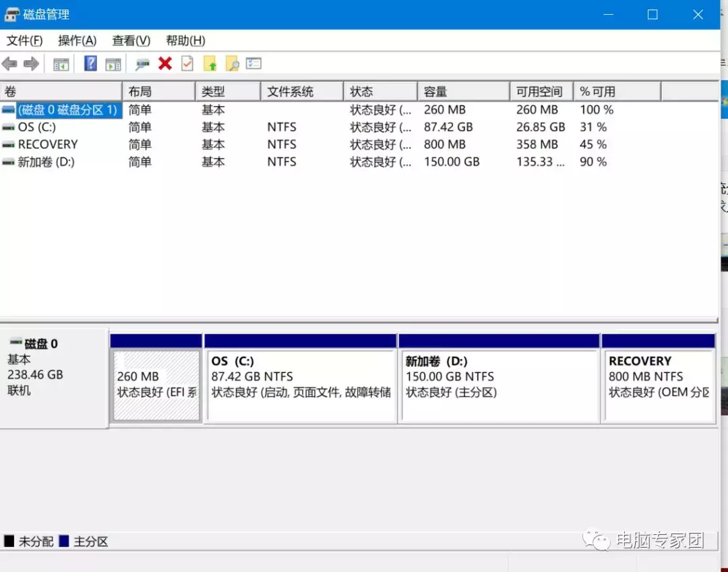Image resolution: width=728 pixels, height=572 pixels.
Task: Open the 查看(V) menu
Action: pos(131,40)
